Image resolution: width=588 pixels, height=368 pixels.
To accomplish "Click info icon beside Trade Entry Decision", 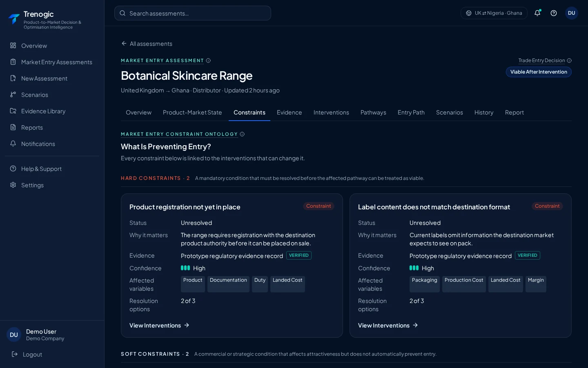I will click(x=569, y=61).
